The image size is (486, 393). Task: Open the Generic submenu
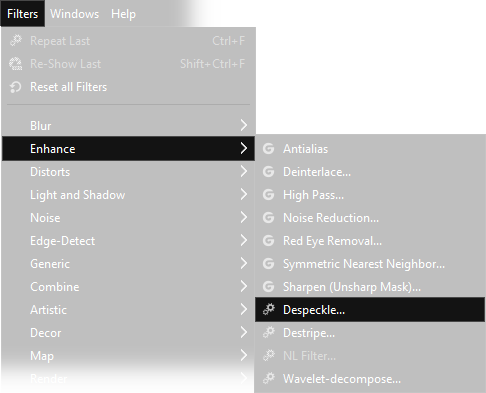tap(128, 264)
